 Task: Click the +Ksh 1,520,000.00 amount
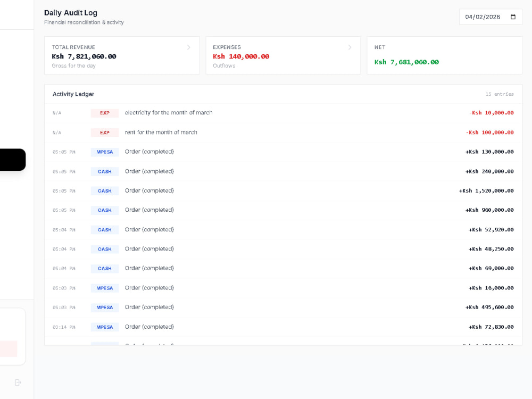[x=486, y=190]
